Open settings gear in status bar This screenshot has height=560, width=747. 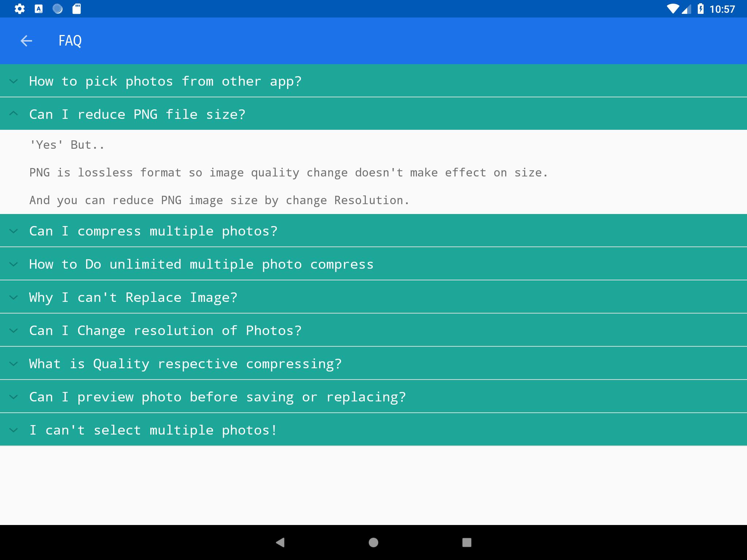tap(20, 9)
